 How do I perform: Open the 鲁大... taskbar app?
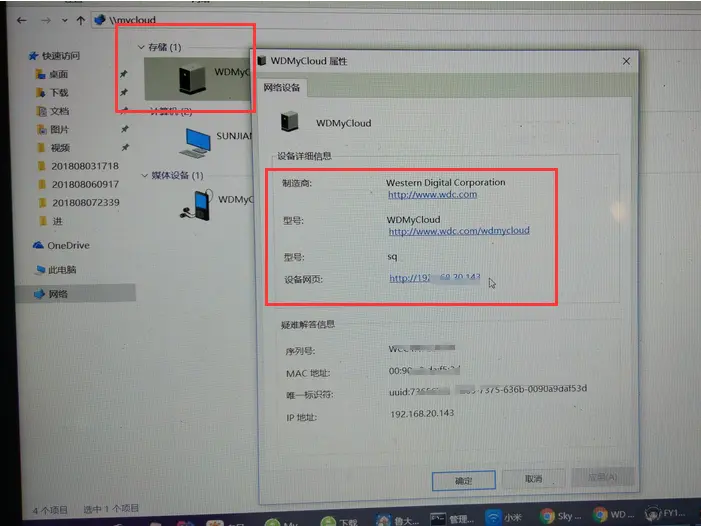point(397,519)
